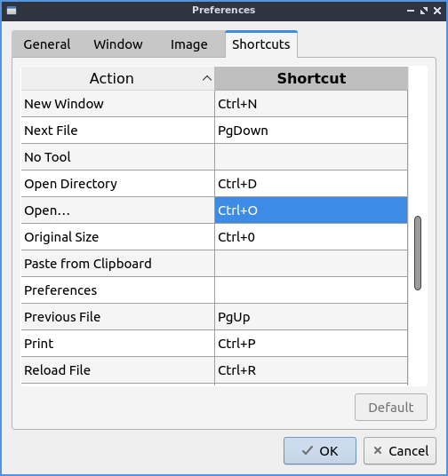Click the vertical scrollbar handle in shortcuts list
Image resolution: width=448 pixels, height=476 pixels.
pos(418,253)
